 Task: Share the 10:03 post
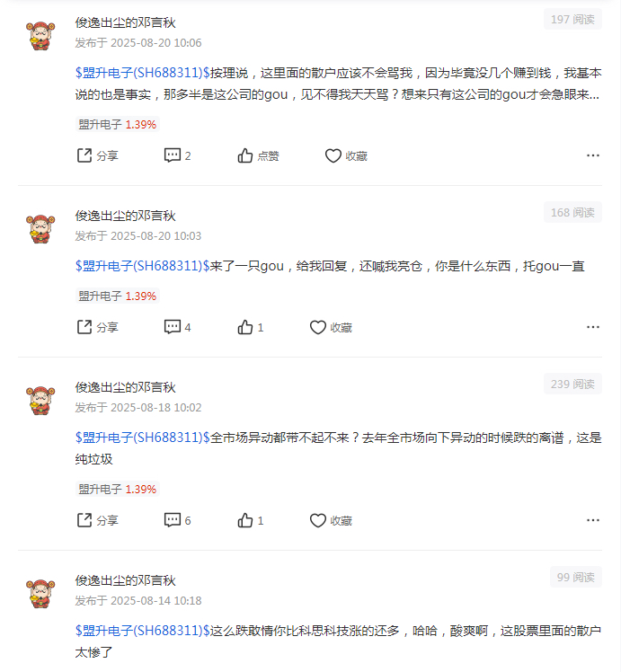tap(97, 327)
